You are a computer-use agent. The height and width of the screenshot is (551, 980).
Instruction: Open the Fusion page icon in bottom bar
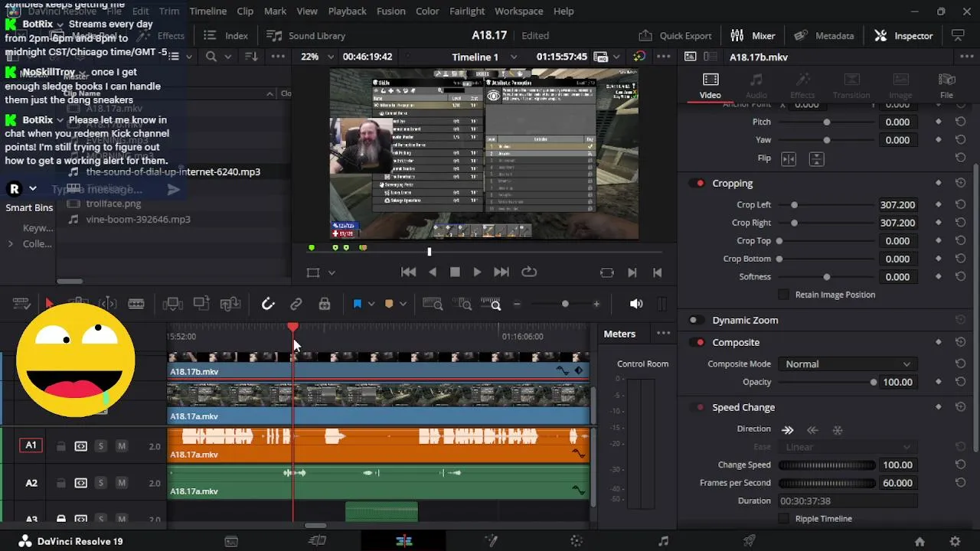pyautogui.click(x=491, y=541)
